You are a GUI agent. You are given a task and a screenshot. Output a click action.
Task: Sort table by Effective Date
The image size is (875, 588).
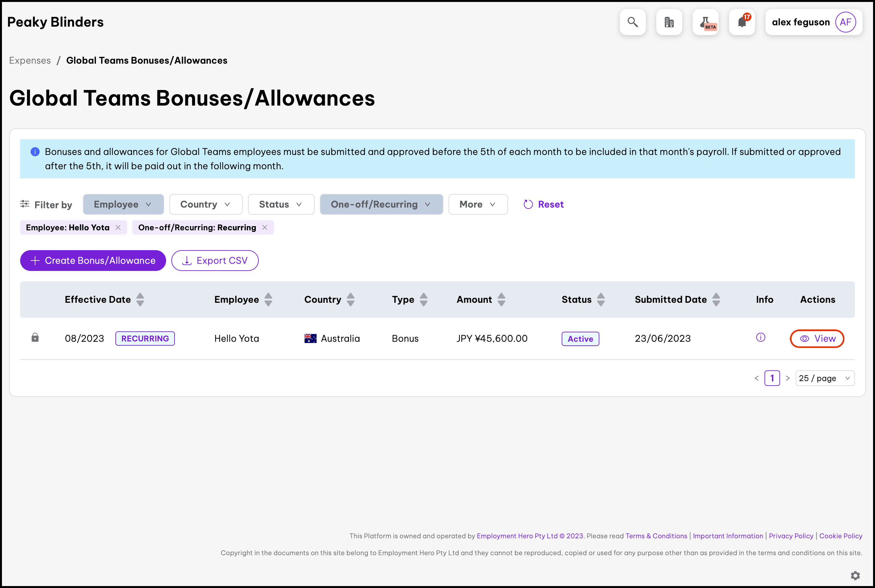point(140,299)
